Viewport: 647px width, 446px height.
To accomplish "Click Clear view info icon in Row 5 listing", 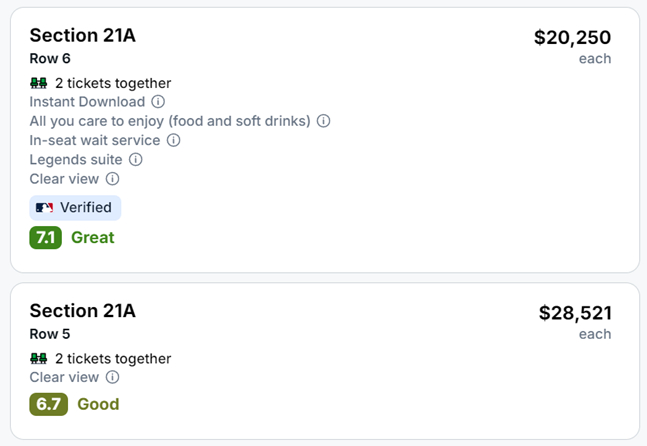I will 112,377.
